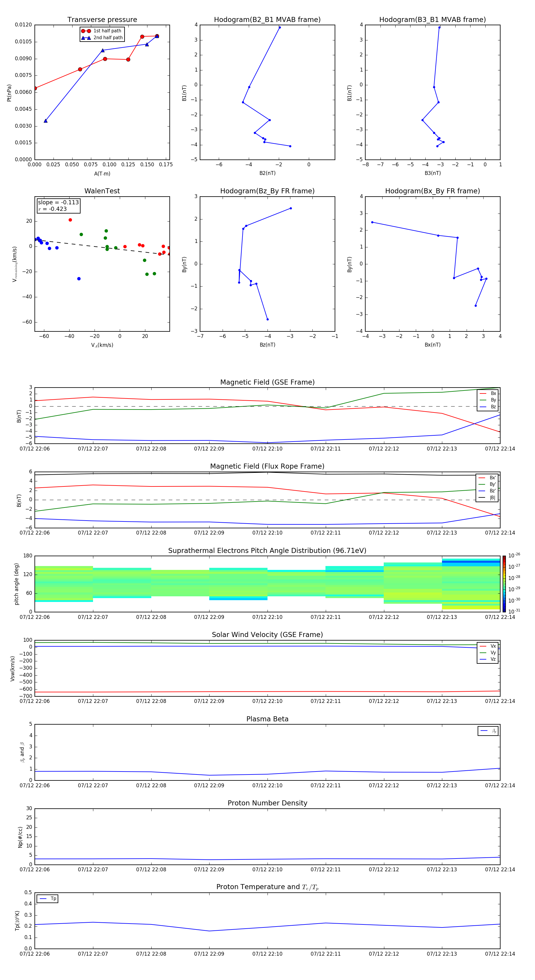Click the 'Bz(nT)' x-axis label
Image resolution: width=535 pixels, height=980 pixels.
(x=267, y=345)
